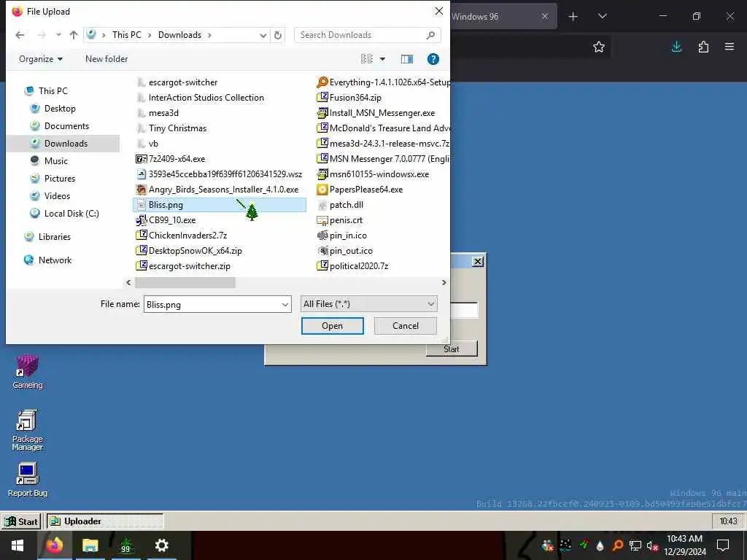Click the chevron after Downloads in path
The image size is (747, 560).
tap(209, 35)
